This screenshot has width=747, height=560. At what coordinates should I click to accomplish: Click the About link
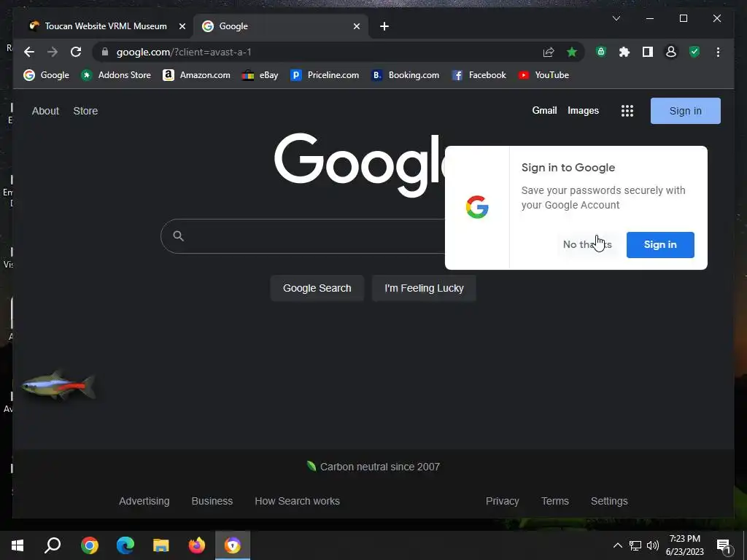45,111
